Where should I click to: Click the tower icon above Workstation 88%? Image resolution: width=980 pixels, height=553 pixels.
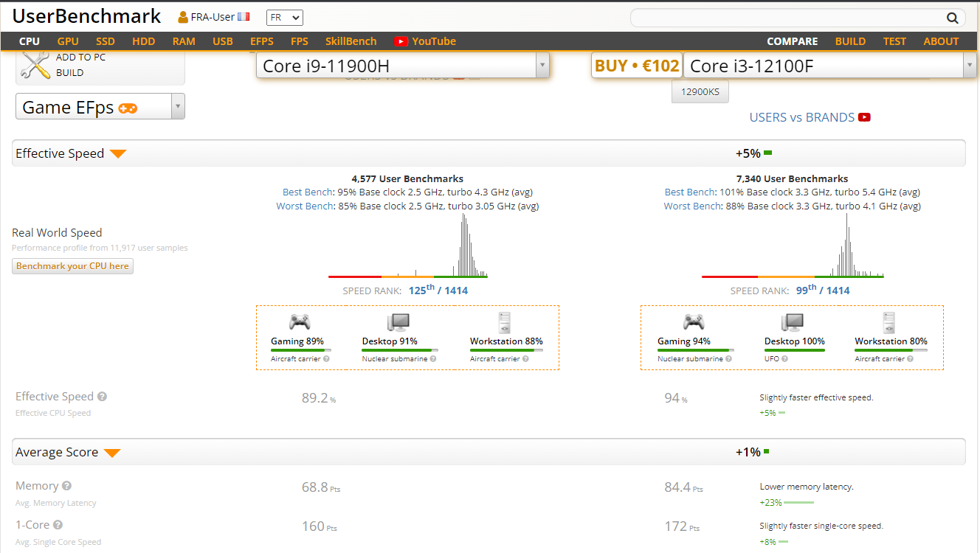pyautogui.click(x=505, y=322)
